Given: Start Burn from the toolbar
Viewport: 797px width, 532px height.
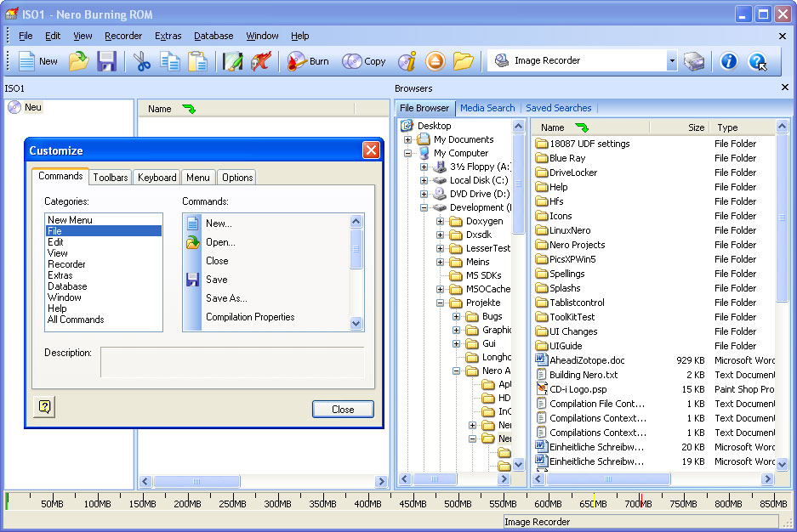Looking at the screenshot, I should pos(308,61).
